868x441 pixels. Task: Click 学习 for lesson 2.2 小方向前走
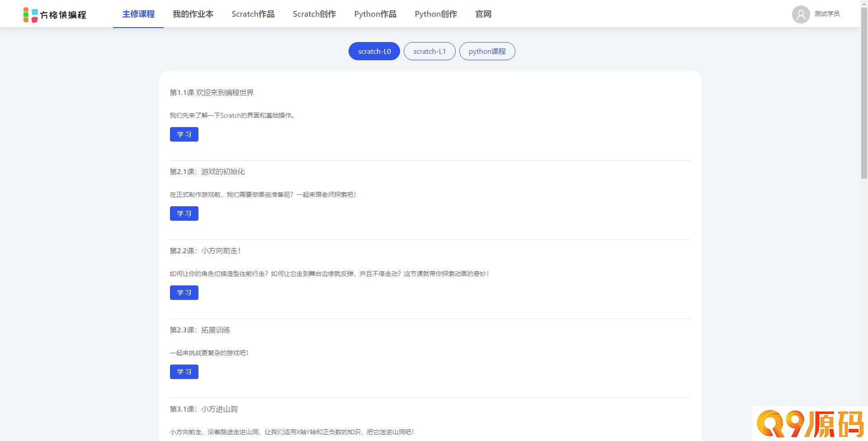click(184, 293)
